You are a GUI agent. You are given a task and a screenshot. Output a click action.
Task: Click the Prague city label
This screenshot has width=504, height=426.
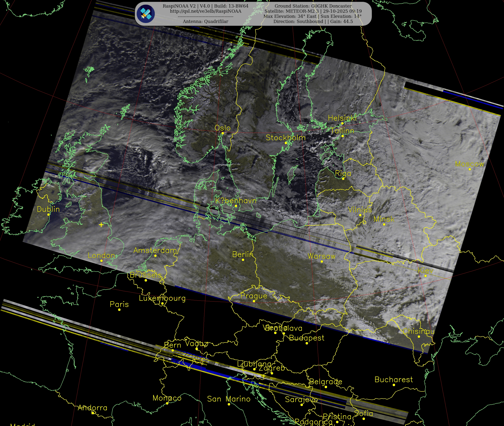pyautogui.click(x=254, y=296)
